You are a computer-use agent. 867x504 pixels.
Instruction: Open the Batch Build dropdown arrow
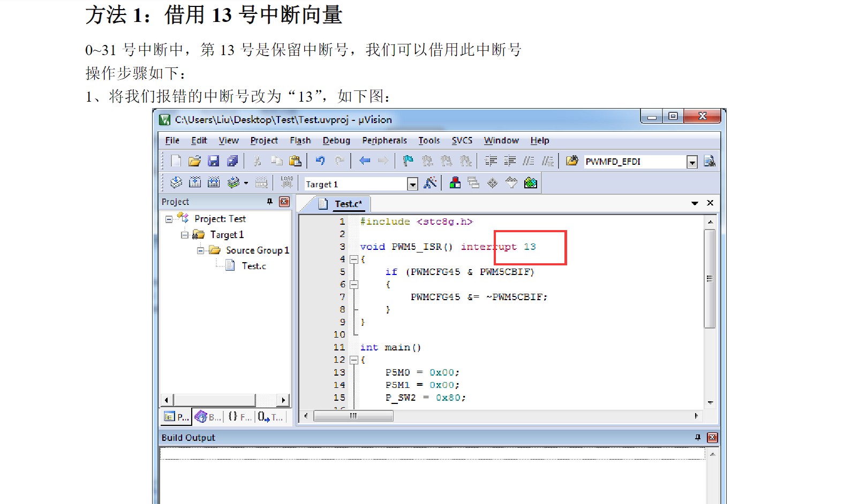click(246, 183)
